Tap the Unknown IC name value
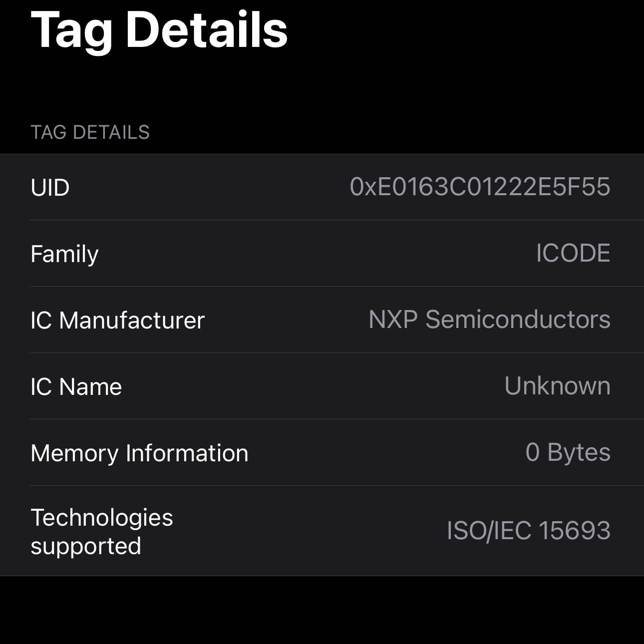The width and height of the screenshot is (644, 644). (557, 386)
